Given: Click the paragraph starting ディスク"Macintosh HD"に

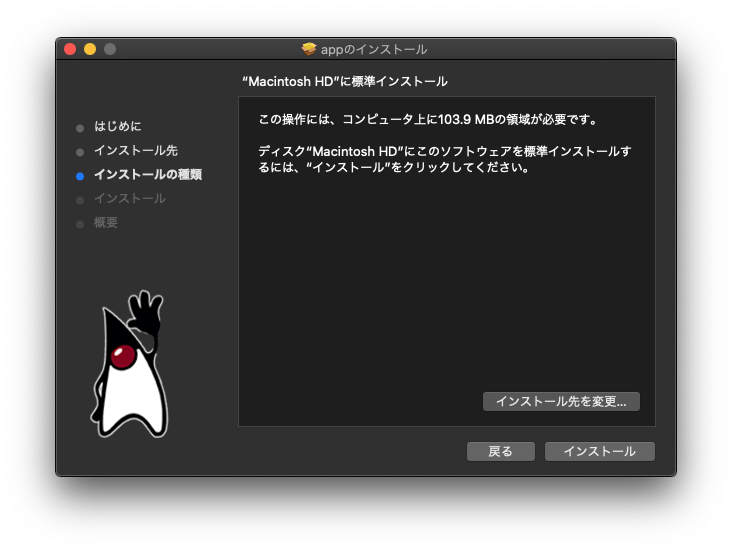Looking at the screenshot, I should (x=444, y=159).
